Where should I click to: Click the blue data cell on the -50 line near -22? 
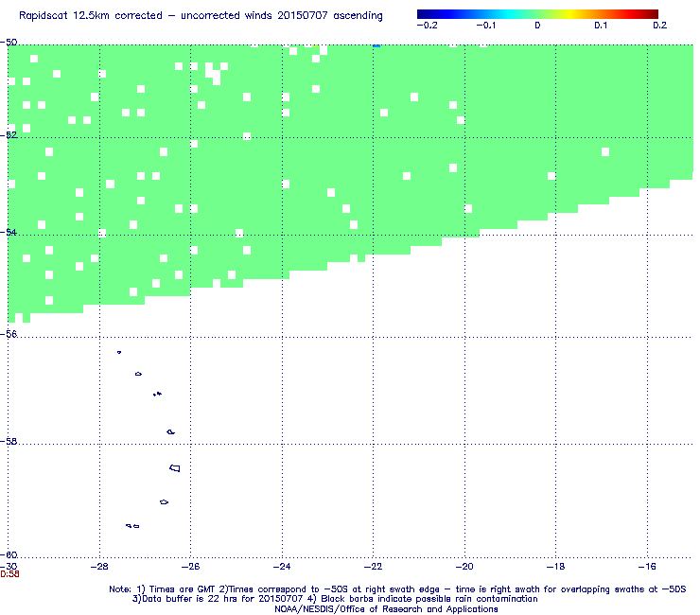376,45
